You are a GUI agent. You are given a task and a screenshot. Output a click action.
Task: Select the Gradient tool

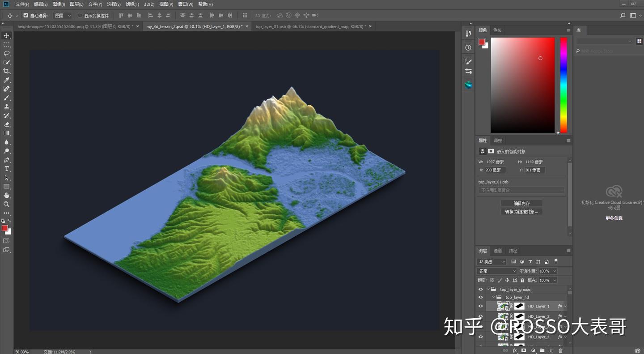pos(7,133)
